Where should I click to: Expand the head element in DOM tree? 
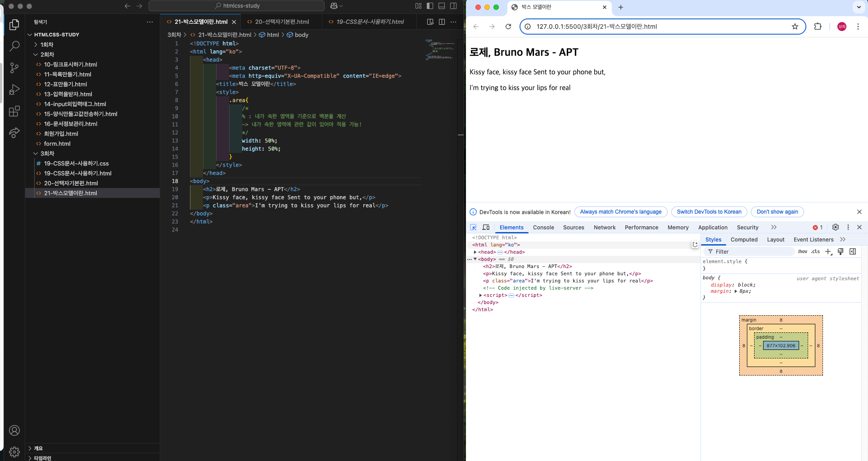click(x=475, y=252)
